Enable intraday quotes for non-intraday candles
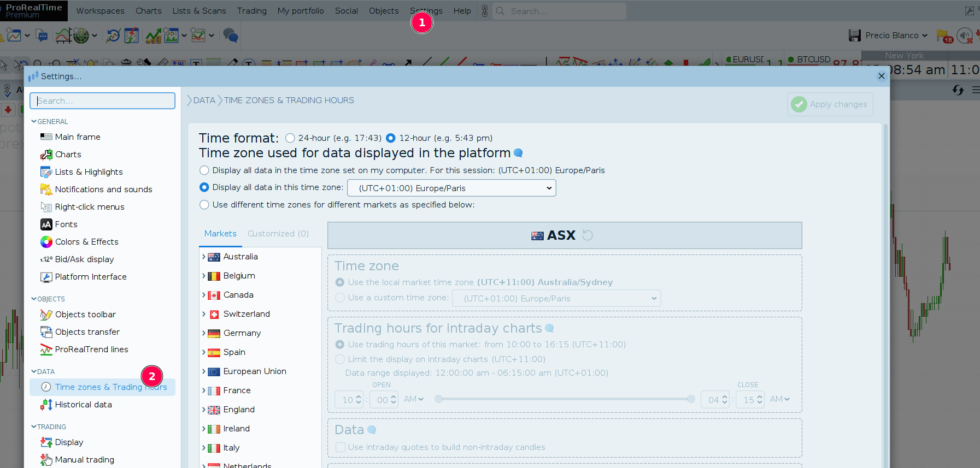Image resolution: width=980 pixels, height=468 pixels. 340,447
